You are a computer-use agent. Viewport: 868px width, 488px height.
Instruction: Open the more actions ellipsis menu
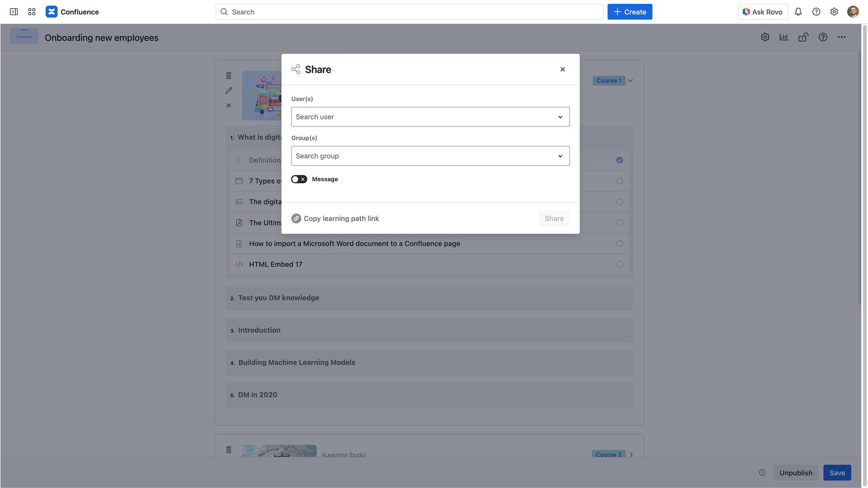tap(841, 38)
